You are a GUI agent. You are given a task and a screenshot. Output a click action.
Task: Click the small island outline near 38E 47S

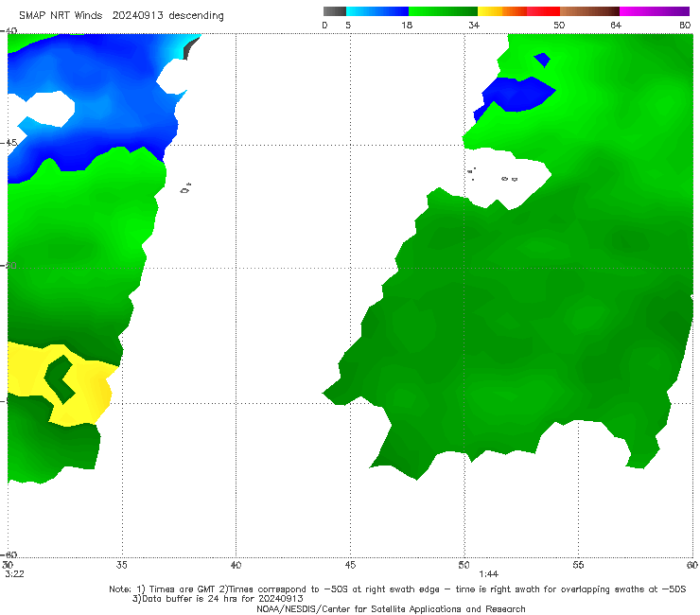pyautogui.click(x=185, y=189)
